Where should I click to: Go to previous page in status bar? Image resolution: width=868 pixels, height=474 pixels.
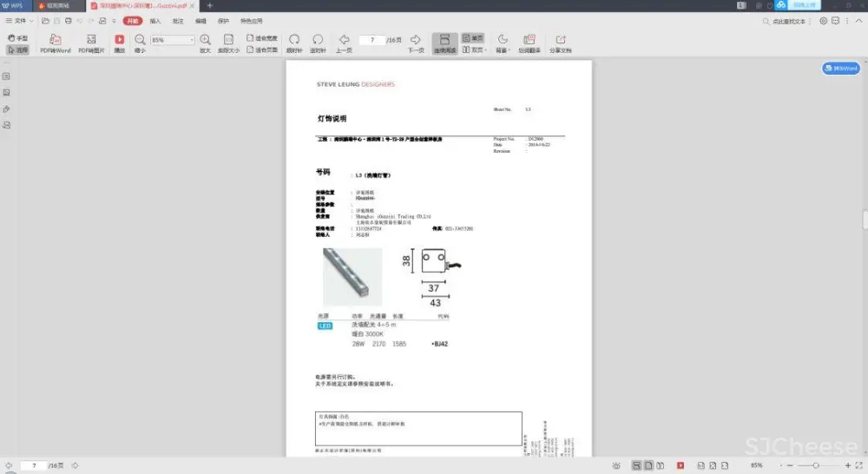click(9, 465)
